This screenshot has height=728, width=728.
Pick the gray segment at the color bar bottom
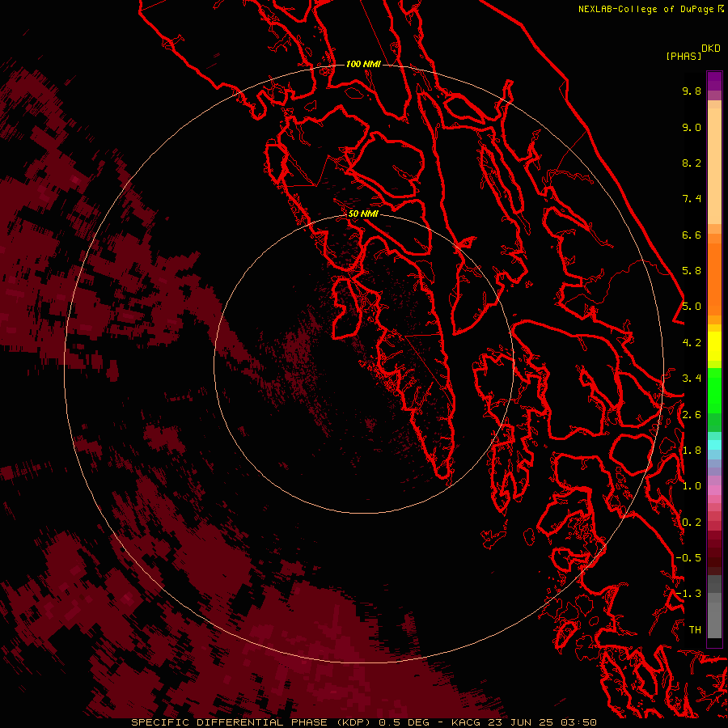tap(714, 620)
